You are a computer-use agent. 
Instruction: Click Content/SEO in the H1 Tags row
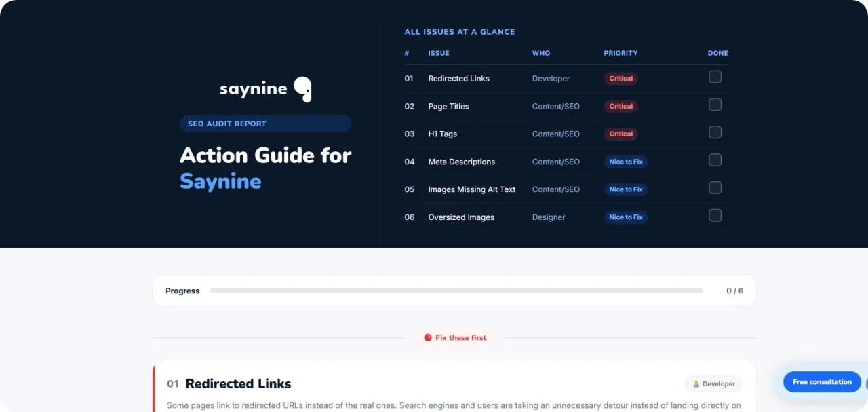tap(556, 134)
